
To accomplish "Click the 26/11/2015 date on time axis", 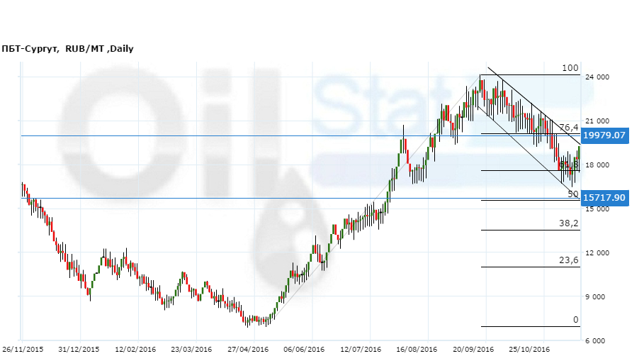I will tap(21, 350).
